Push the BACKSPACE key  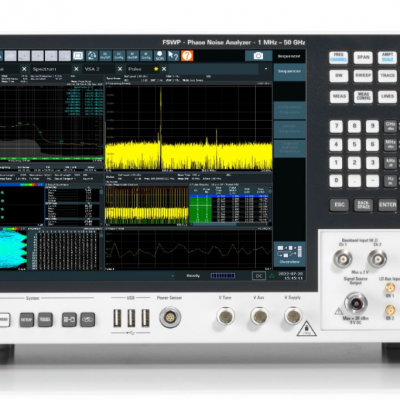pyautogui.click(x=363, y=205)
